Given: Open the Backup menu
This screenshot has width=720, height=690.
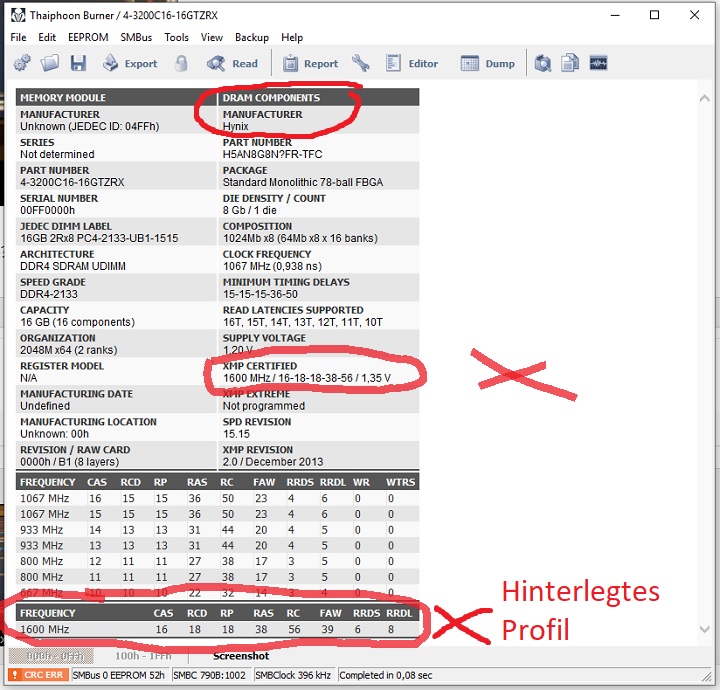Looking at the screenshot, I should (x=252, y=37).
